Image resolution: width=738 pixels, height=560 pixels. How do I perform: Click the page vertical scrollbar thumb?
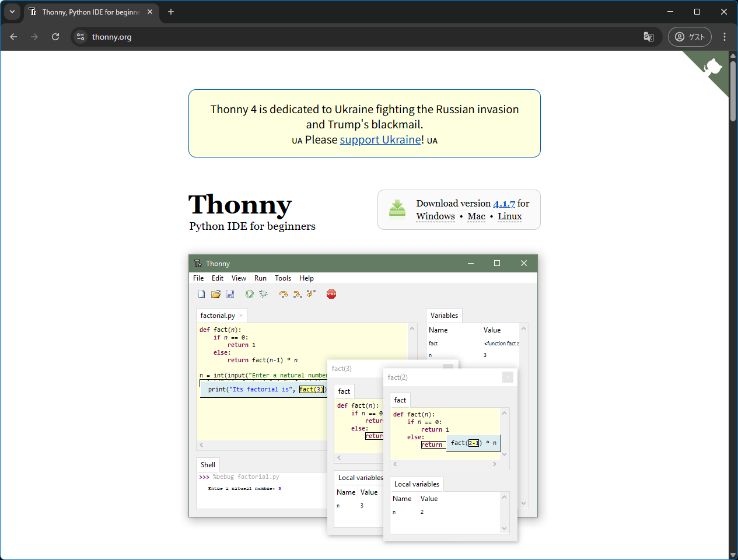pos(733,91)
